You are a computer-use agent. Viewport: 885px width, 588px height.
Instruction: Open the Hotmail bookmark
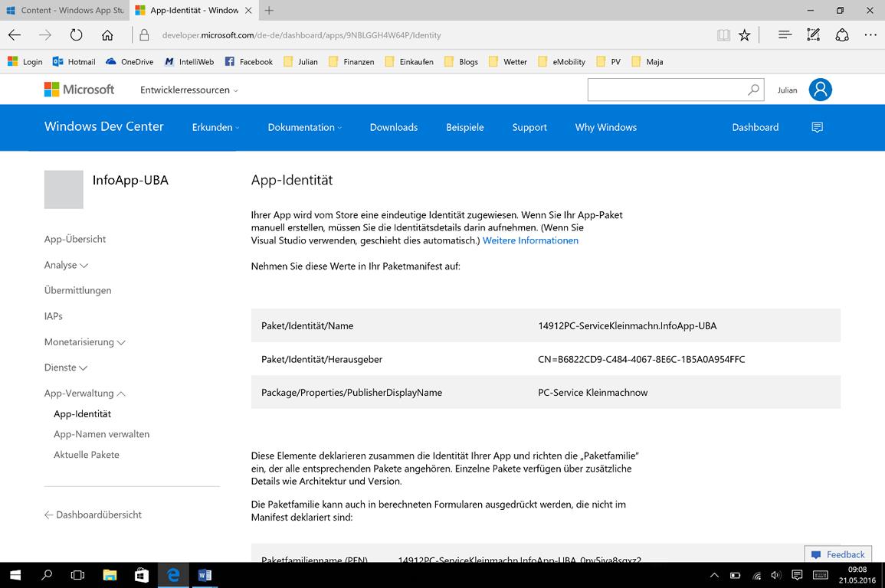pos(74,62)
